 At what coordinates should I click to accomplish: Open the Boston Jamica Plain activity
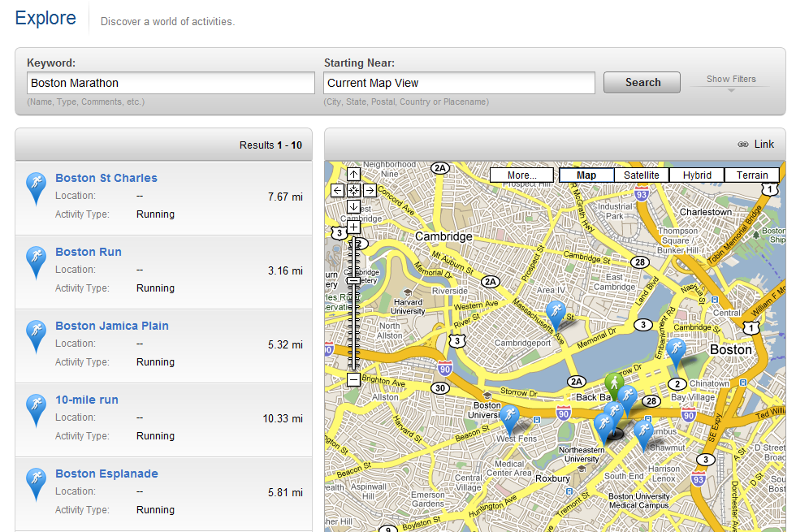112,326
